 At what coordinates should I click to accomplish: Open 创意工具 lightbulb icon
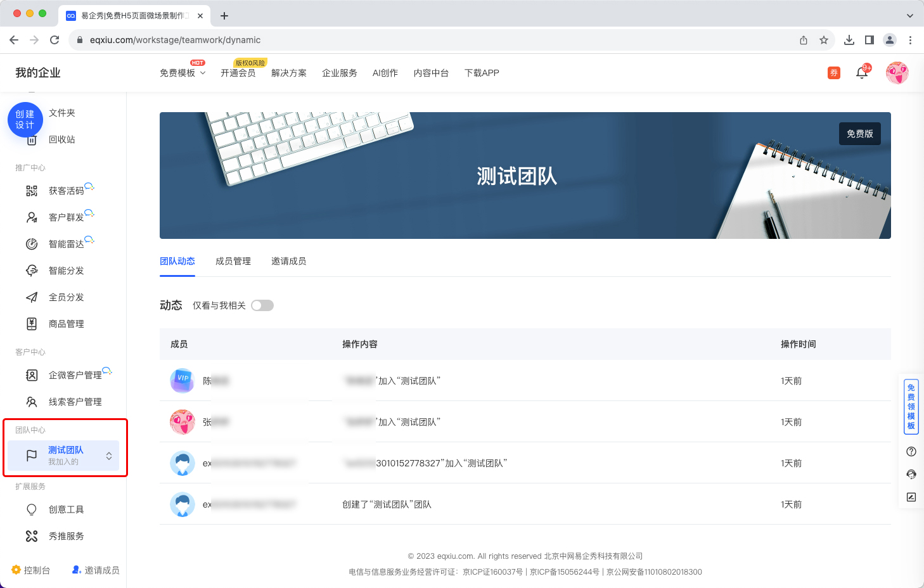point(32,509)
